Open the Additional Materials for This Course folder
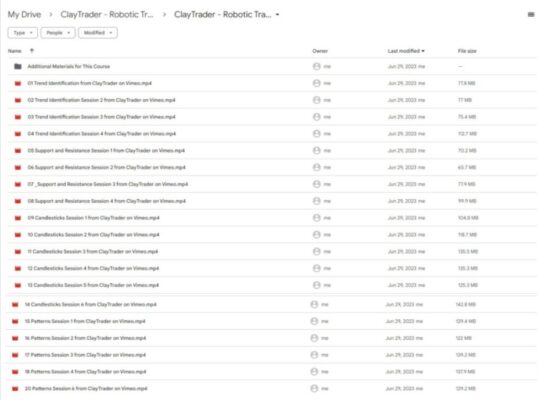This screenshot has width=538, height=400. point(69,67)
